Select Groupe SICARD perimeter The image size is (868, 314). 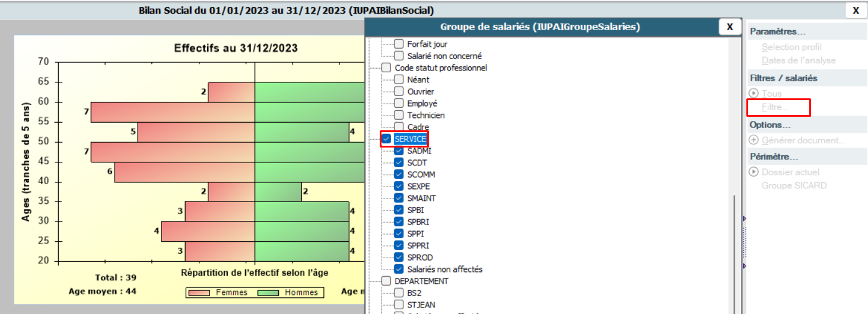click(x=794, y=185)
